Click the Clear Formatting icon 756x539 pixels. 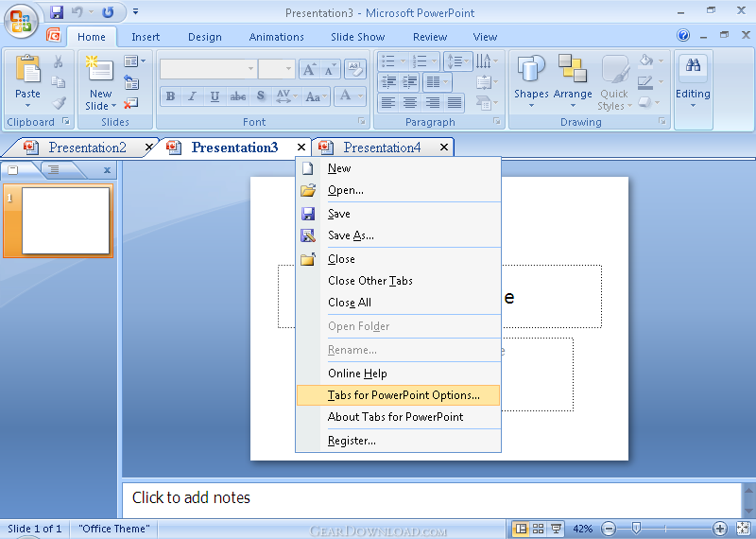355,69
